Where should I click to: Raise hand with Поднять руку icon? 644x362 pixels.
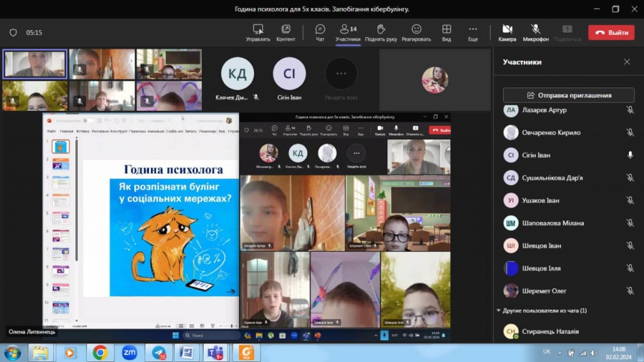point(380,30)
